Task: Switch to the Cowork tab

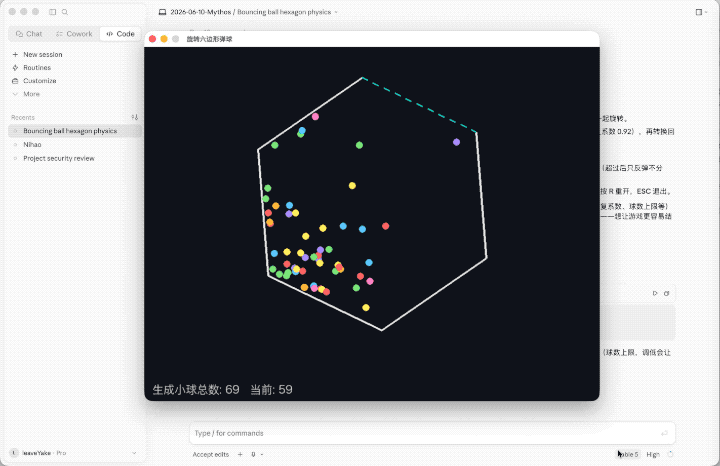Action: pyautogui.click(x=74, y=34)
